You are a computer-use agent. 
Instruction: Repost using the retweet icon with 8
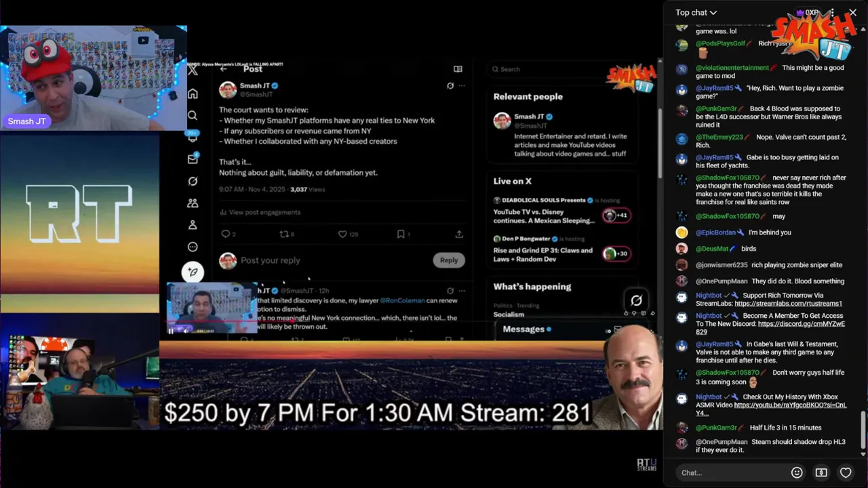tap(284, 234)
